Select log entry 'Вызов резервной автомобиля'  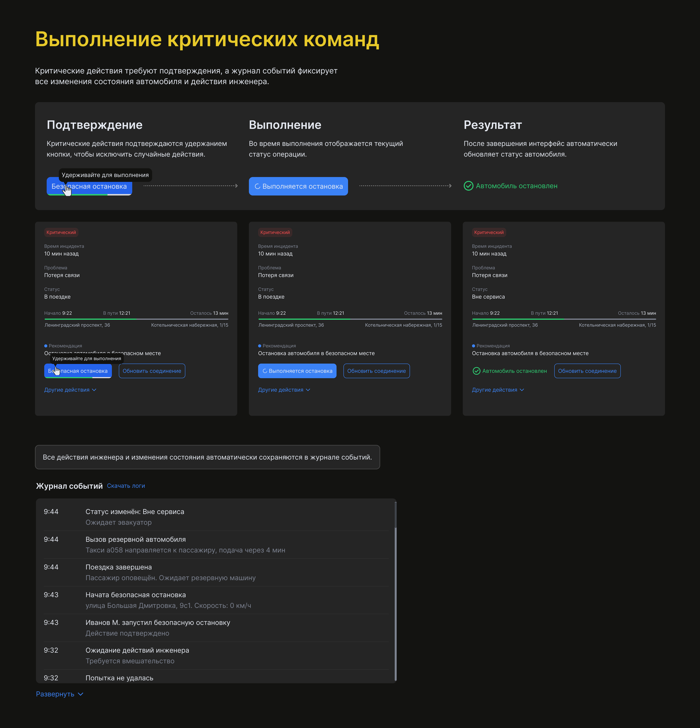point(216,544)
